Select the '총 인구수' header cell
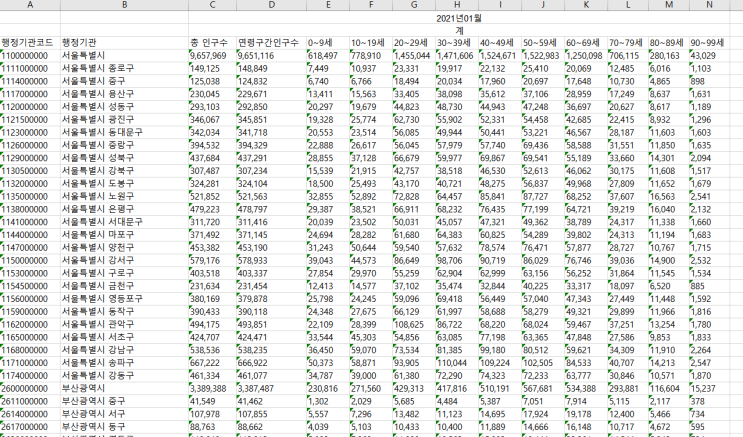Image resolution: width=743 pixels, height=437 pixels. coord(212,43)
